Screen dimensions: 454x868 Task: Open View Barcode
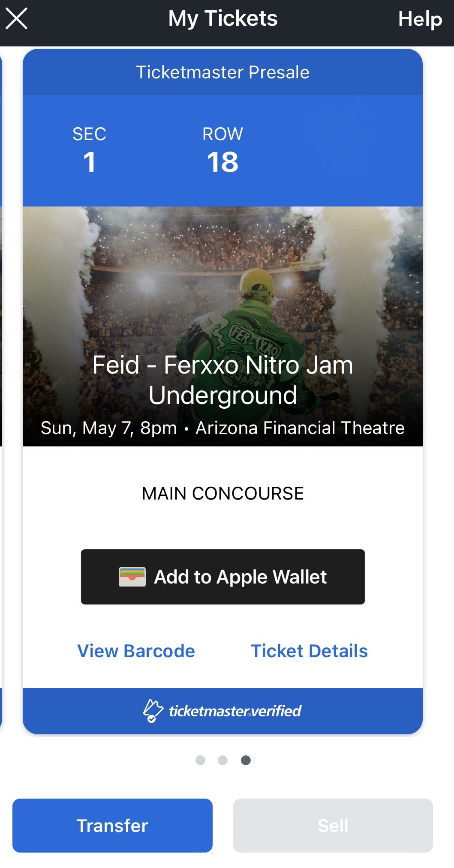(x=136, y=651)
